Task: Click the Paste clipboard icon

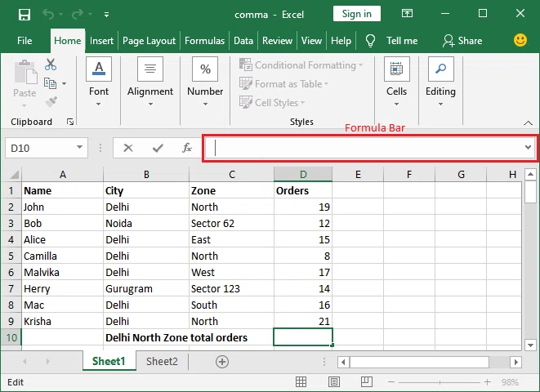Action: click(25, 72)
